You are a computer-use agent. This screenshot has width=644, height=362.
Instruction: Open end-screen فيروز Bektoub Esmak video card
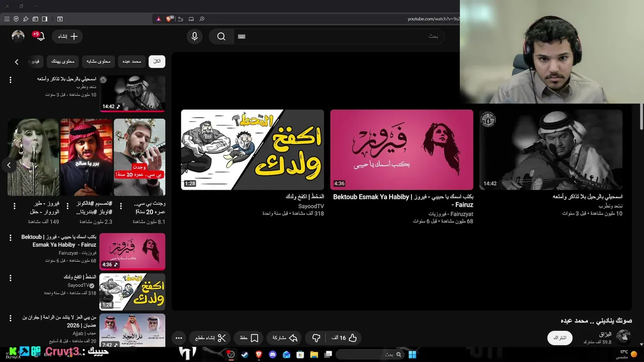click(x=401, y=150)
